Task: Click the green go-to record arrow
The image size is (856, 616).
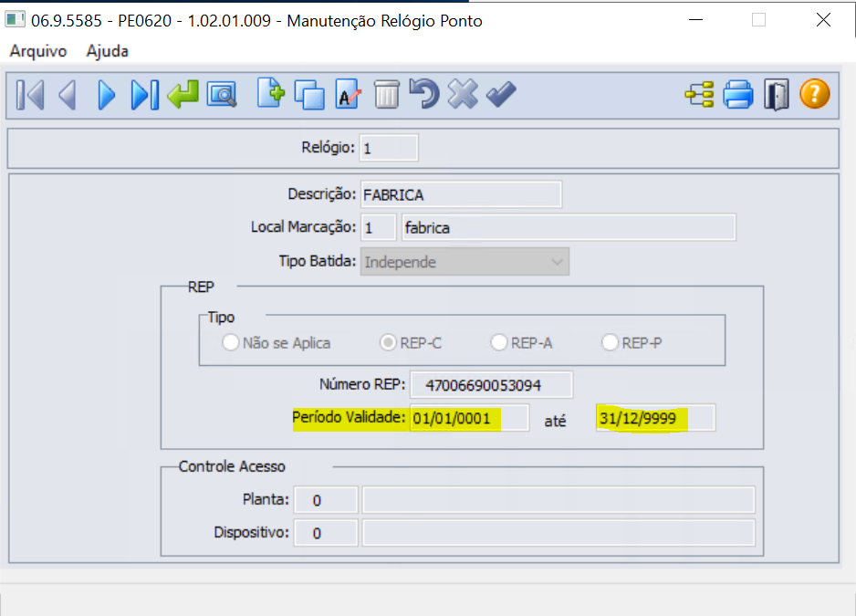Action: 183,95
